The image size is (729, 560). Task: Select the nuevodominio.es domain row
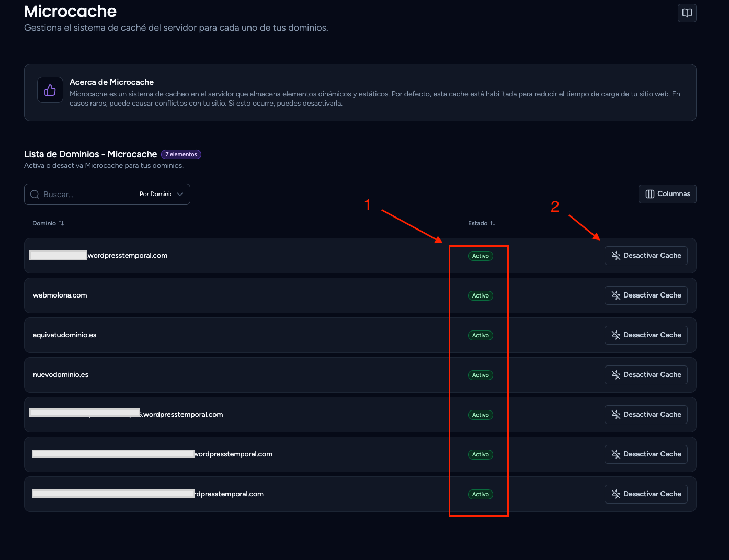pos(360,375)
